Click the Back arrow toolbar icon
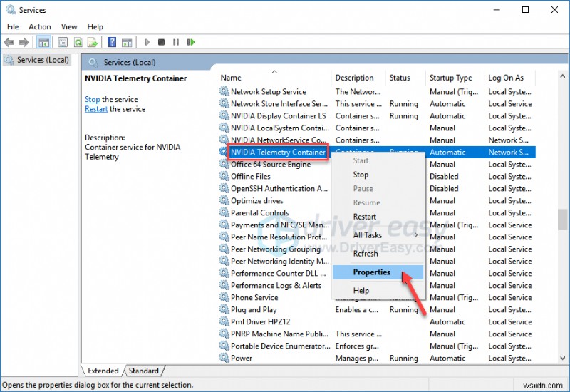 [9, 43]
